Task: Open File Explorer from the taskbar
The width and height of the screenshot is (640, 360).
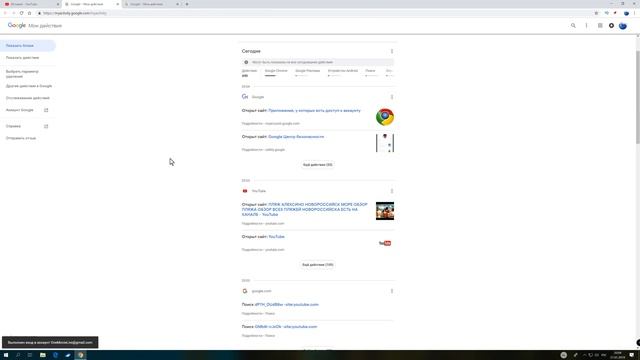Action: (42, 355)
